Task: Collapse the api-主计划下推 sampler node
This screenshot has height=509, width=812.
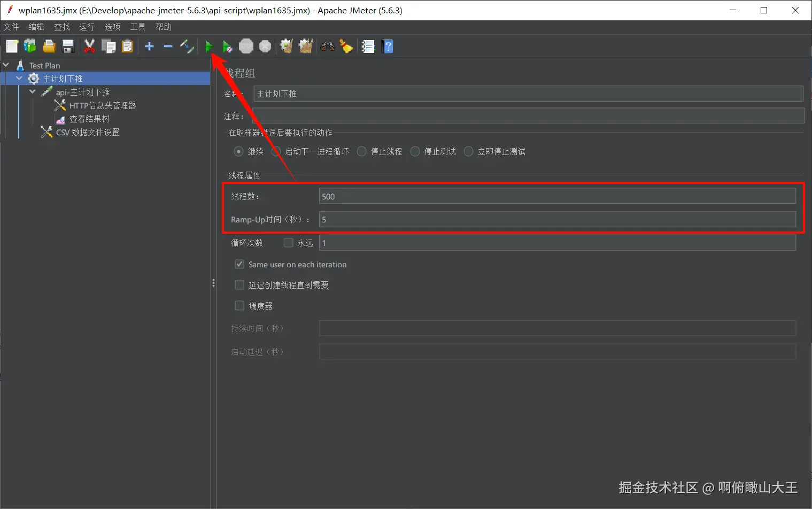Action: [33, 91]
